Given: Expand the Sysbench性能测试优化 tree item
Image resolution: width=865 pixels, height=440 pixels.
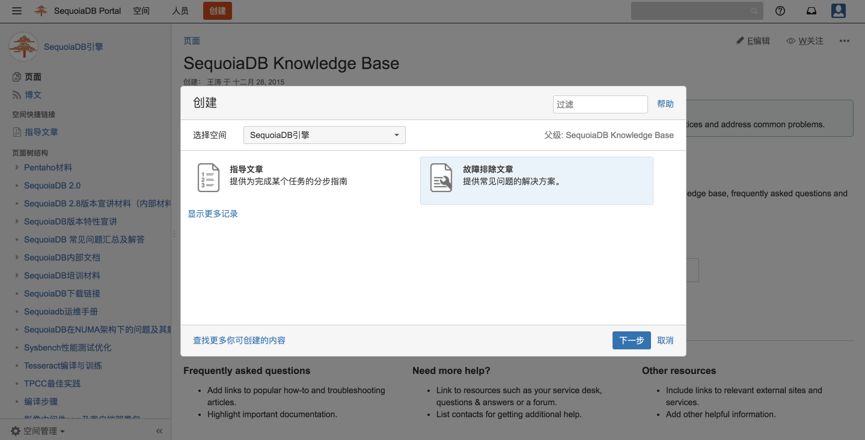Looking at the screenshot, I should pos(17,347).
